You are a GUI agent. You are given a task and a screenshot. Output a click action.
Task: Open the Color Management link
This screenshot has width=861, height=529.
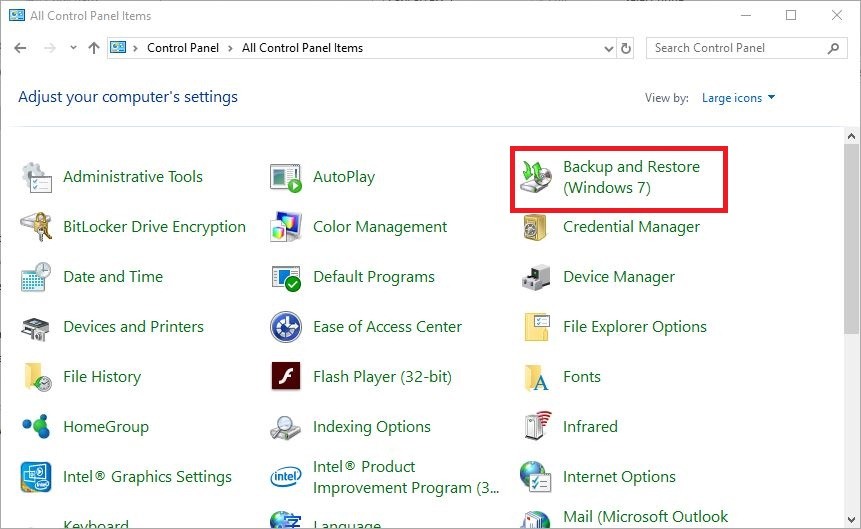(x=380, y=227)
